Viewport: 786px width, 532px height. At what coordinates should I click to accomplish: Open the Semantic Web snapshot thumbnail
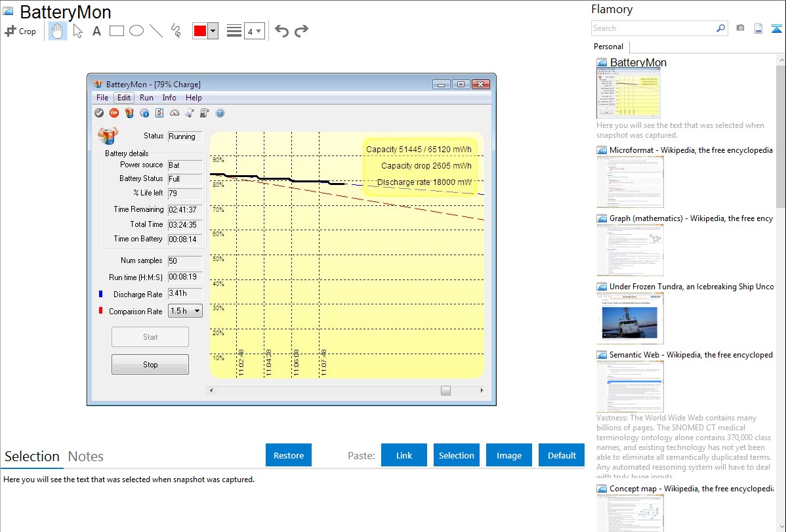point(630,386)
